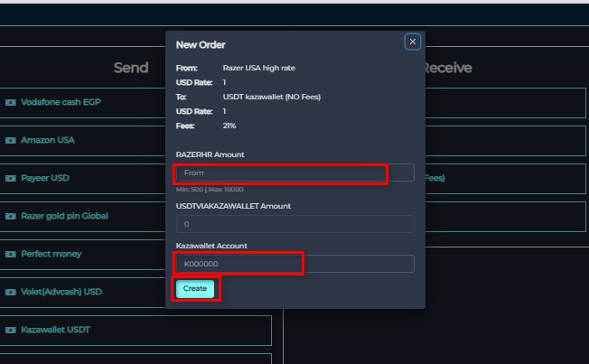Click the 'New Order' dialog title
589x364 pixels.
click(201, 44)
